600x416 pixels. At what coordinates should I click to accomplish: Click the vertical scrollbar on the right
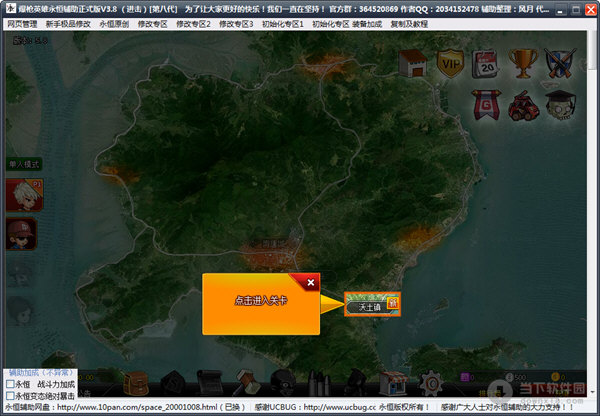[x=593, y=214]
